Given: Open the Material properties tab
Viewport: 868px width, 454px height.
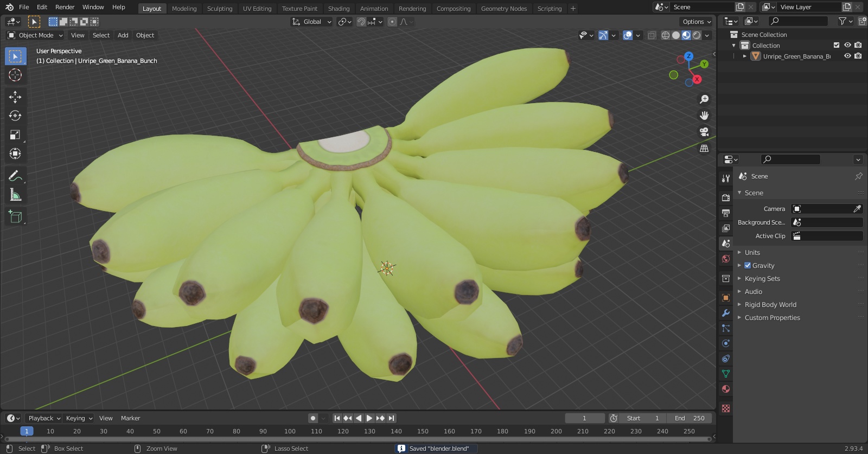Looking at the screenshot, I should [x=726, y=389].
